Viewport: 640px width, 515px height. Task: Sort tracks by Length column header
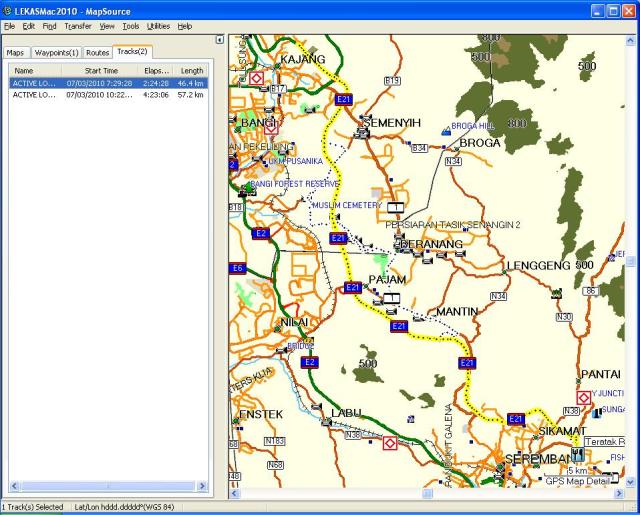click(x=191, y=71)
